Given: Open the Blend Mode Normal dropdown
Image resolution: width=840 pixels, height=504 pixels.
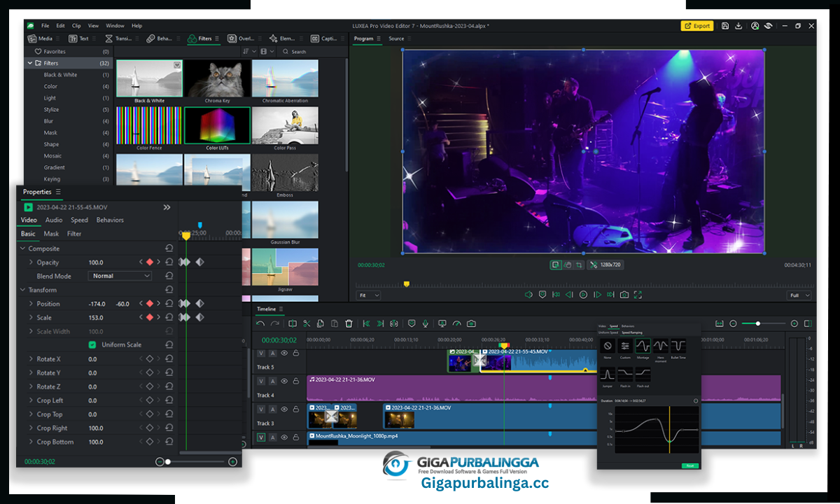Looking at the screenshot, I should coord(120,276).
